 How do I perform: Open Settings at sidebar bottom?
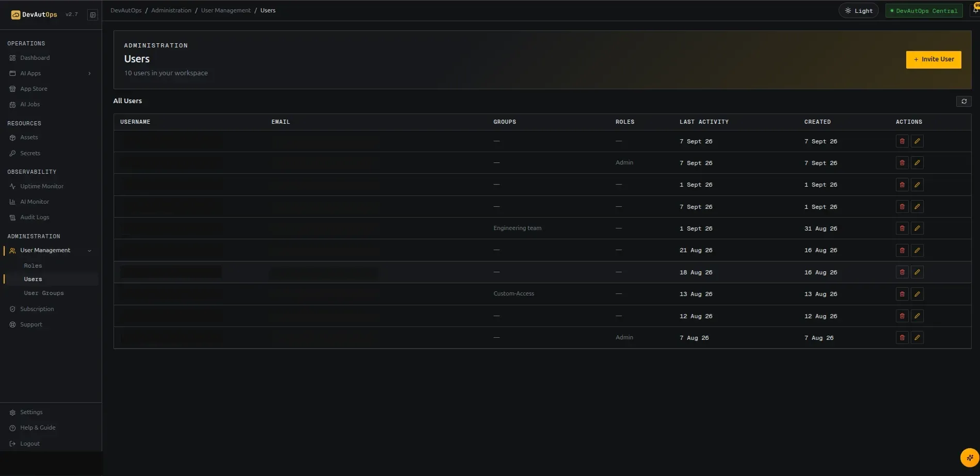tap(31, 413)
